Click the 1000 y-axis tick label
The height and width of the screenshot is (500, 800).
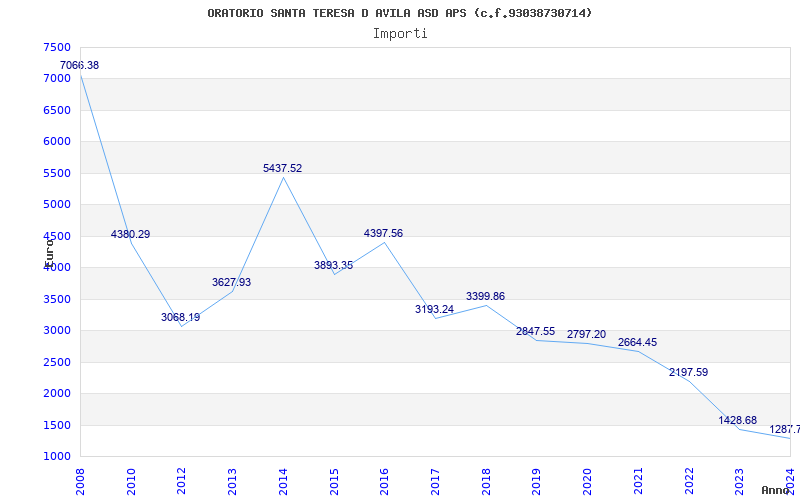point(57,456)
